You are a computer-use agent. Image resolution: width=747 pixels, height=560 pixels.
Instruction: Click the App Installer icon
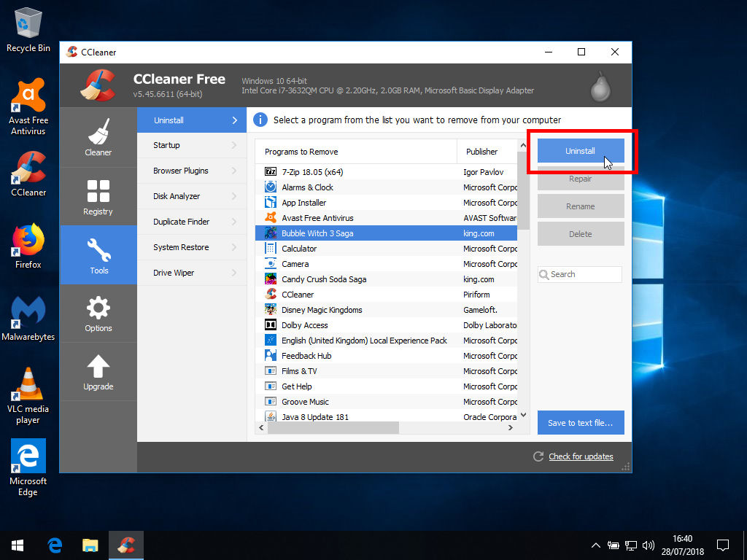click(271, 203)
